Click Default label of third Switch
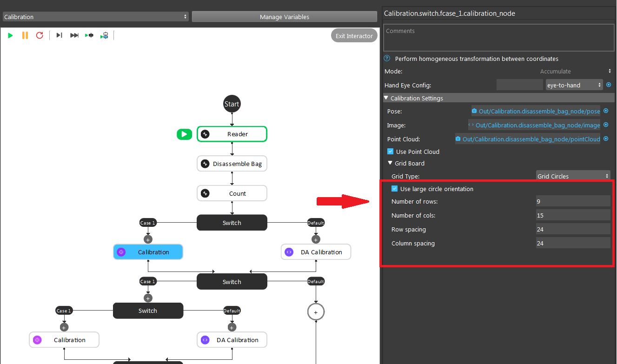 click(x=232, y=311)
